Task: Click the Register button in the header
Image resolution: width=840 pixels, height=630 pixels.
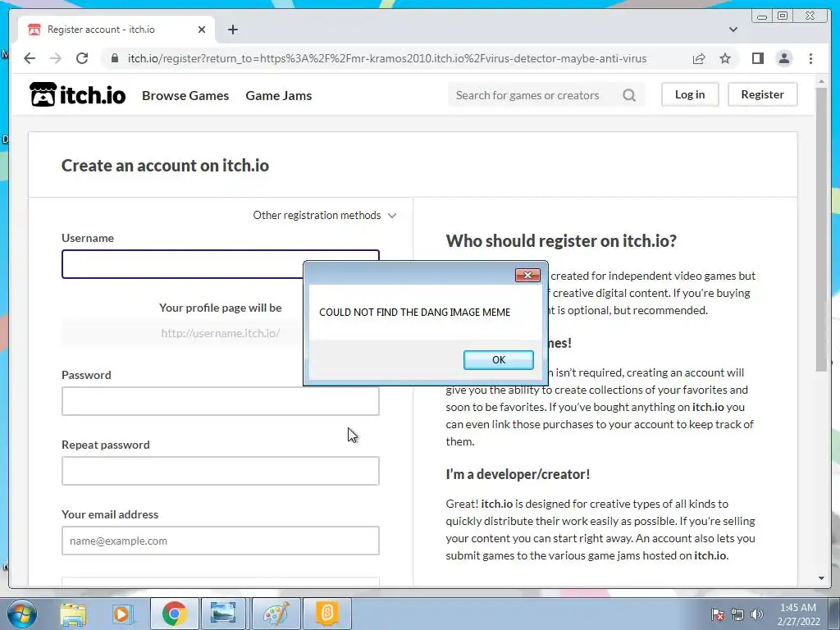Action: click(x=762, y=94)
